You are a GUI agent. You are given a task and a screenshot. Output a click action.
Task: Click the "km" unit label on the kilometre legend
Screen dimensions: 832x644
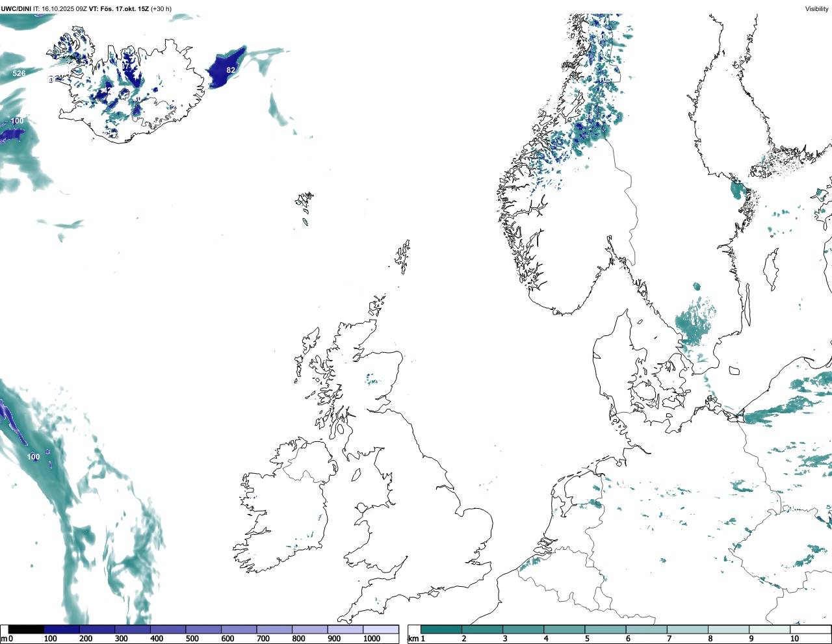point(413,639)
